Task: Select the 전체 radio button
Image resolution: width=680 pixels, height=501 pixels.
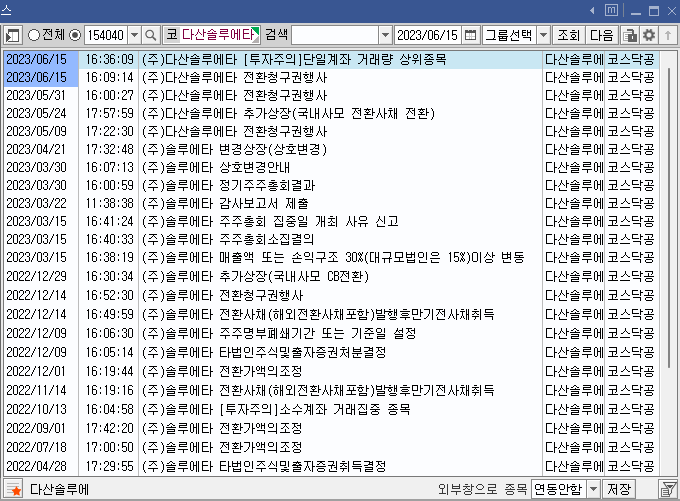Action: tap(33, 35)
